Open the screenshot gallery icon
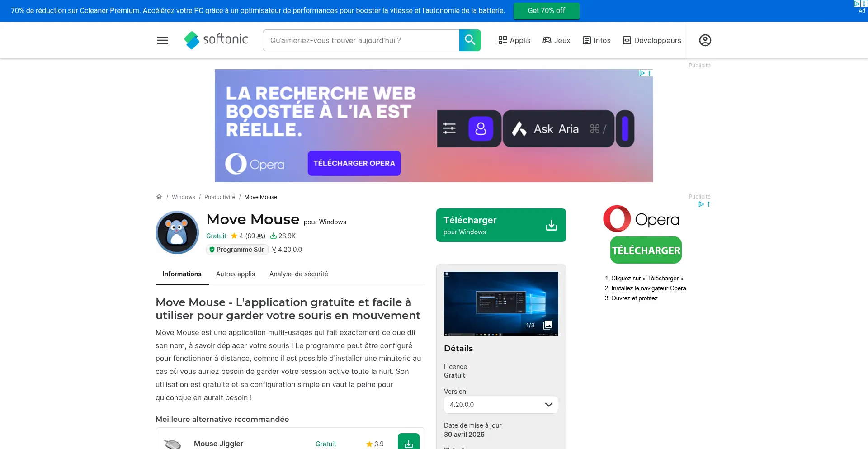This screenshot has height=449, width=868. [x=547, y=325]
